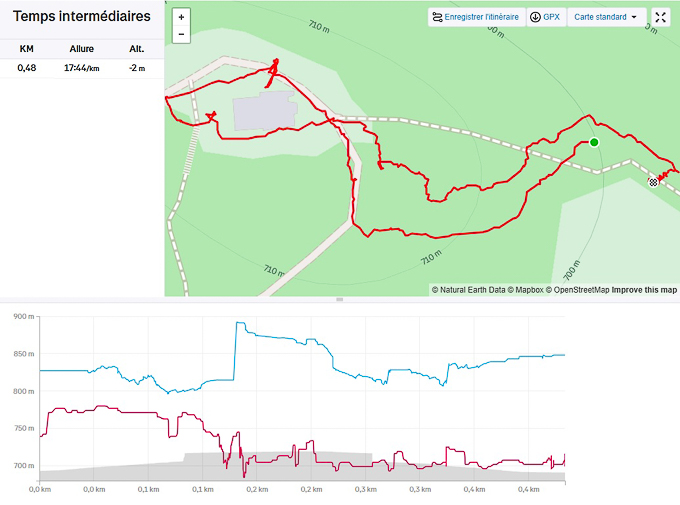Click the Allure column header

coord(81,49)
